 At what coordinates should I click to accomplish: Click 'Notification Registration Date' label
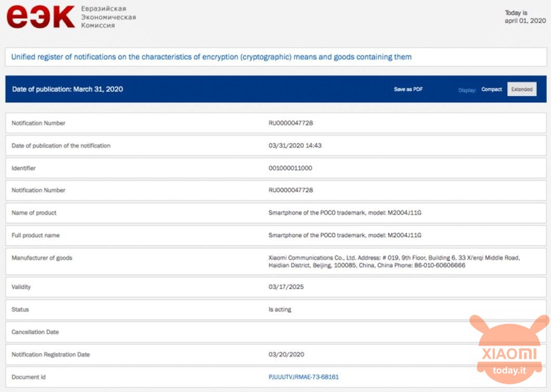[50, 355]
